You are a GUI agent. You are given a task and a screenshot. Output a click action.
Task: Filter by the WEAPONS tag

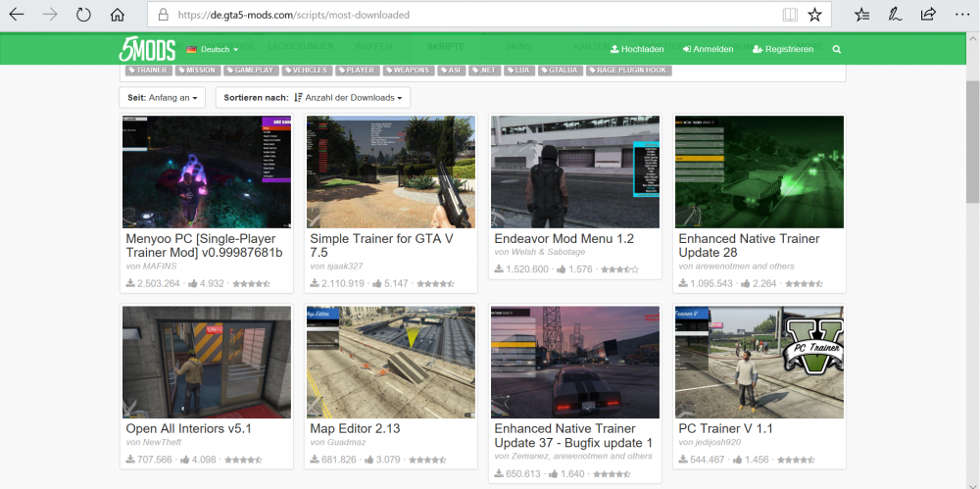pyautogui.click(x=408, y=70)
